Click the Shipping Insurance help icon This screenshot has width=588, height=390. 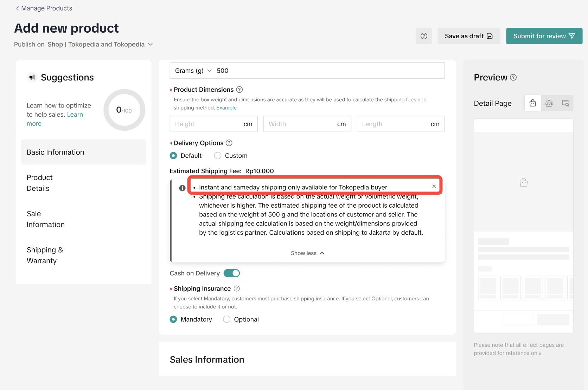click(x=237, y=288)
